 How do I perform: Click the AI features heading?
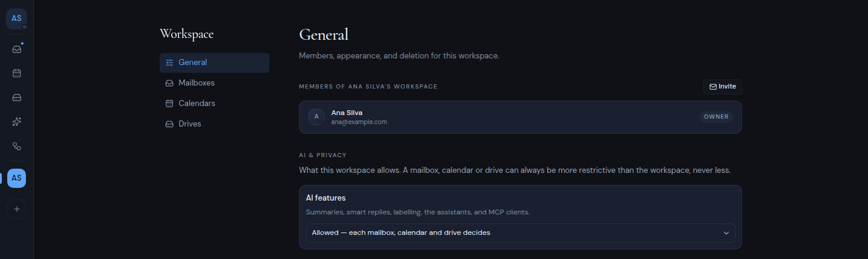(325, 198)
